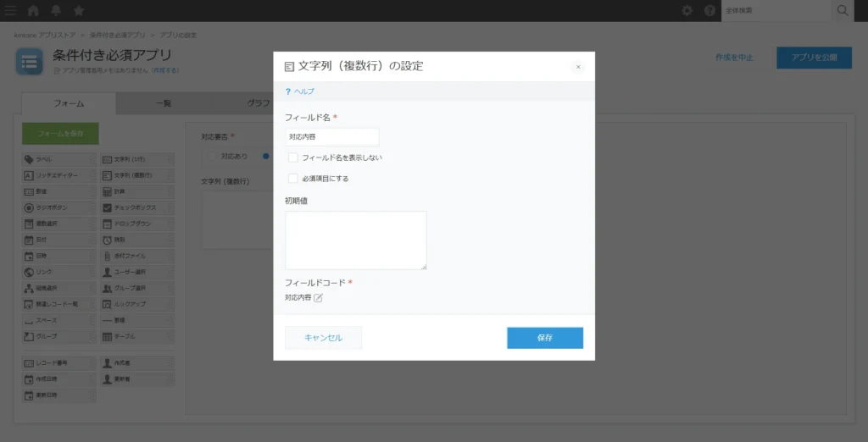Select ルックアップ field in palette
This screenshot has height=442, width=868.
(137, 304)
